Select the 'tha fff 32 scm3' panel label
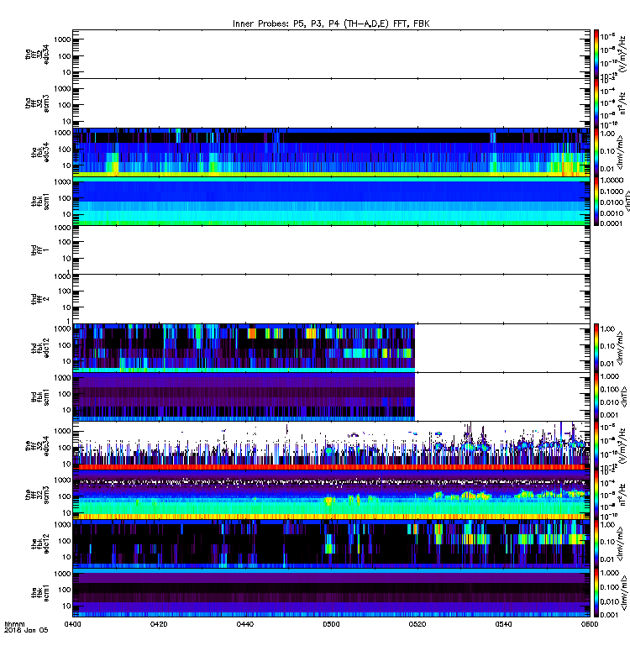630x672 pixels. pyautogui.click(x=37, y=102)
